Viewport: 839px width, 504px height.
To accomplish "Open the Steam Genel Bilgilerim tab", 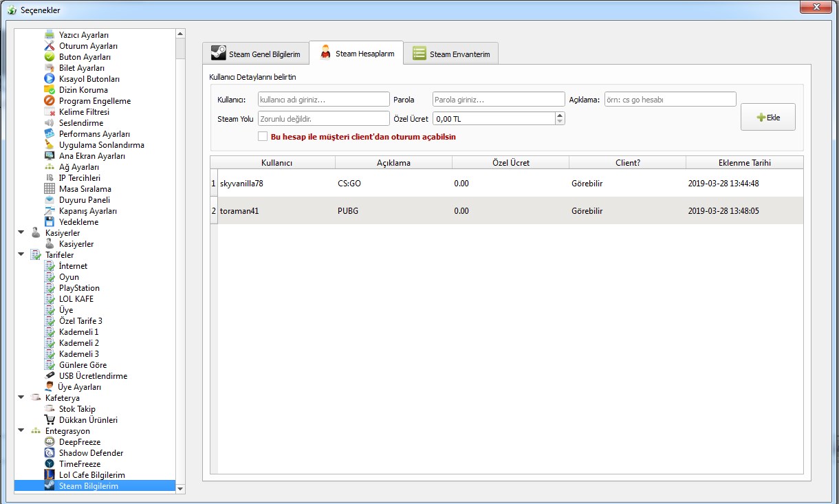I will [255, 54].
